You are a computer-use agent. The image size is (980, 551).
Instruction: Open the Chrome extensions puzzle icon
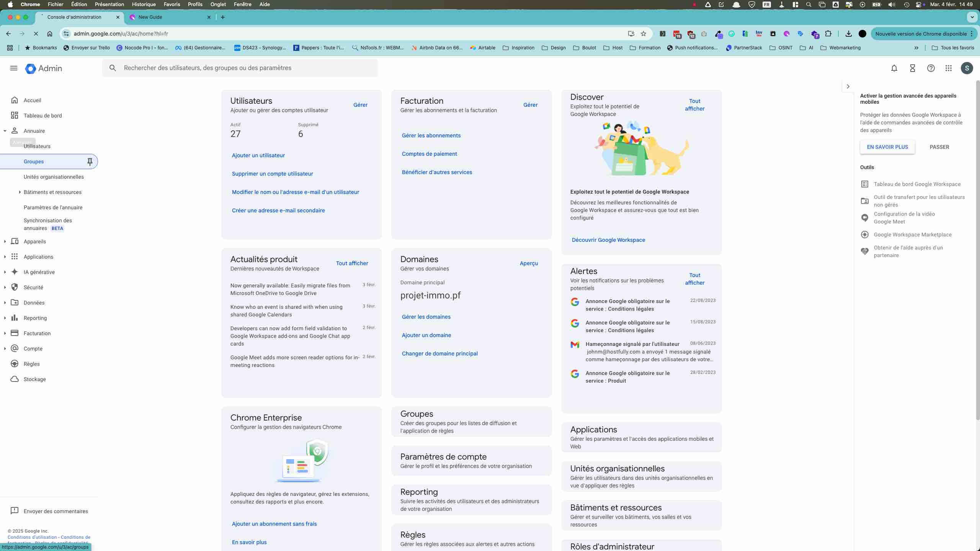click(828, 34)
